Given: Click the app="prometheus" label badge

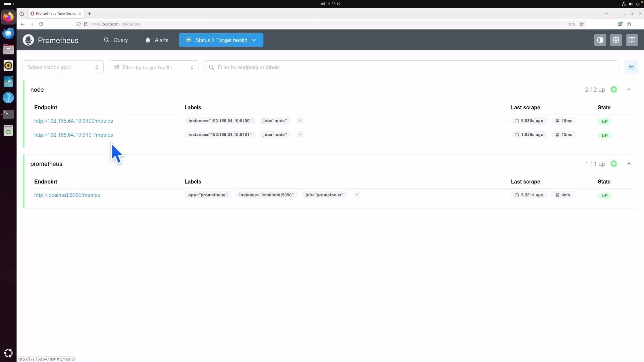Looking at the screenshot, I should 208,195.
